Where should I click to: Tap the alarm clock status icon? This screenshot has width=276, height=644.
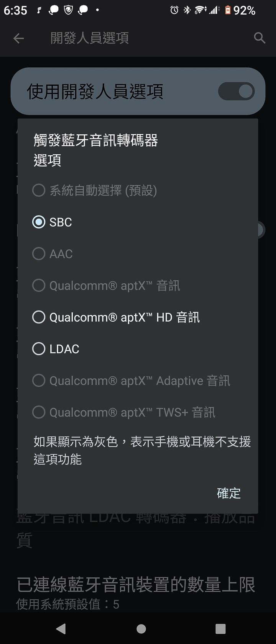pos(174,10)
